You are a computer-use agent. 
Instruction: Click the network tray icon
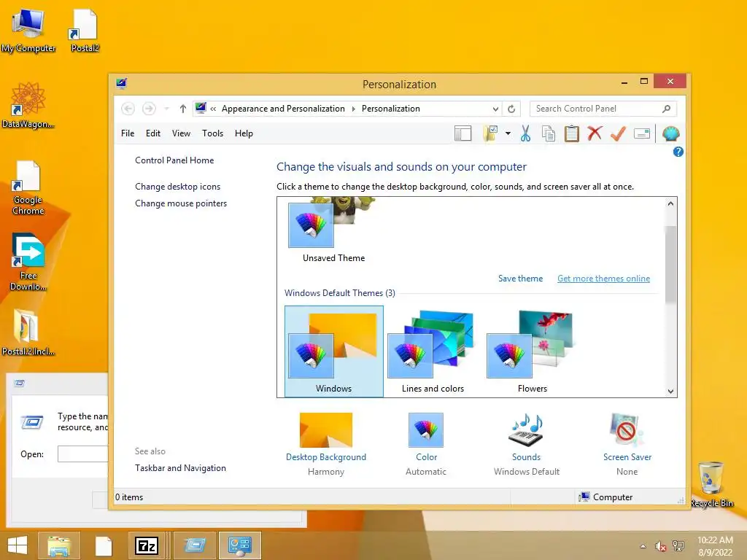(678, 546)
